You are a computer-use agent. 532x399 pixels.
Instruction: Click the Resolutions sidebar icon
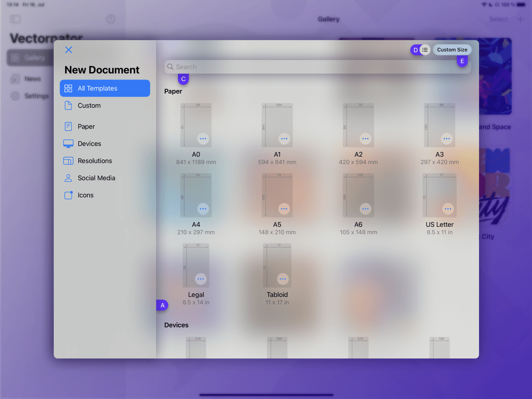(68, 161)
